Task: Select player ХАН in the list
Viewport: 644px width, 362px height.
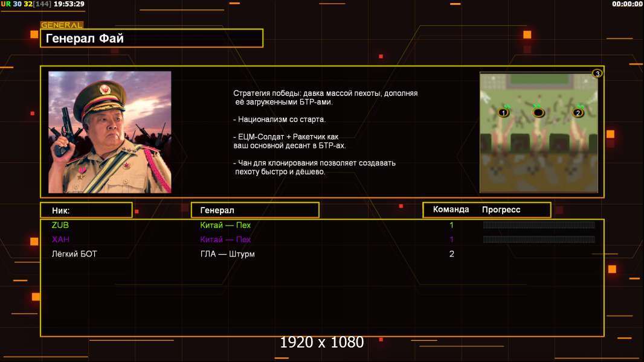Action: click(x=60, y=240)
